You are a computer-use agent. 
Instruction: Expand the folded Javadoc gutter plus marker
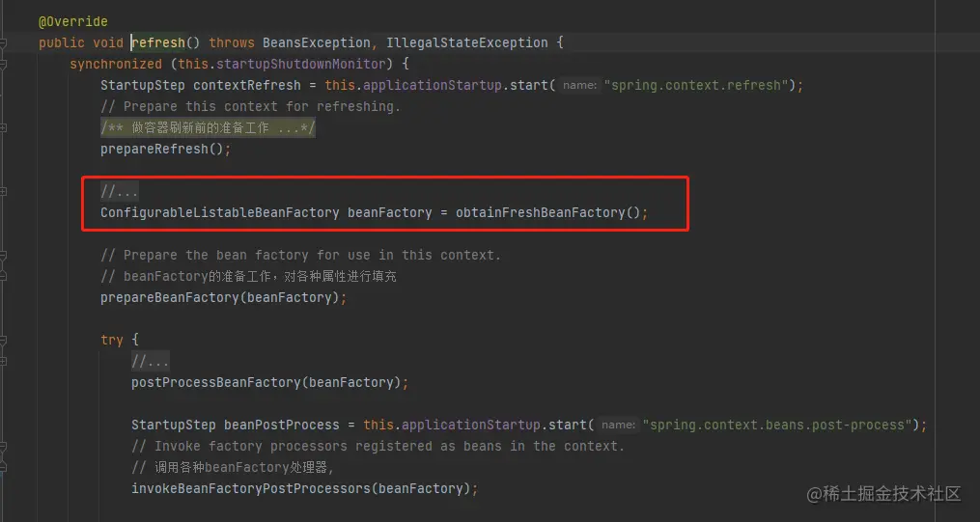3,128
